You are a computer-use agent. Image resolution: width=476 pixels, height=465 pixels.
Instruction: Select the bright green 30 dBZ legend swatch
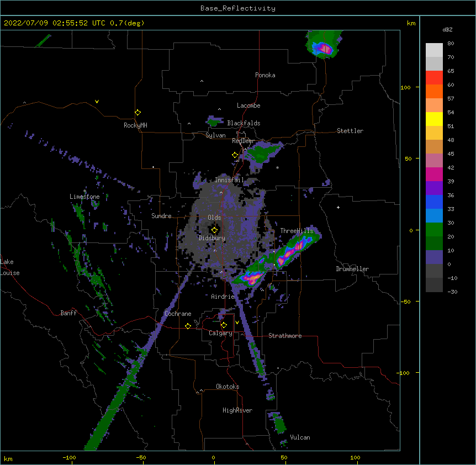pos(434,230)
